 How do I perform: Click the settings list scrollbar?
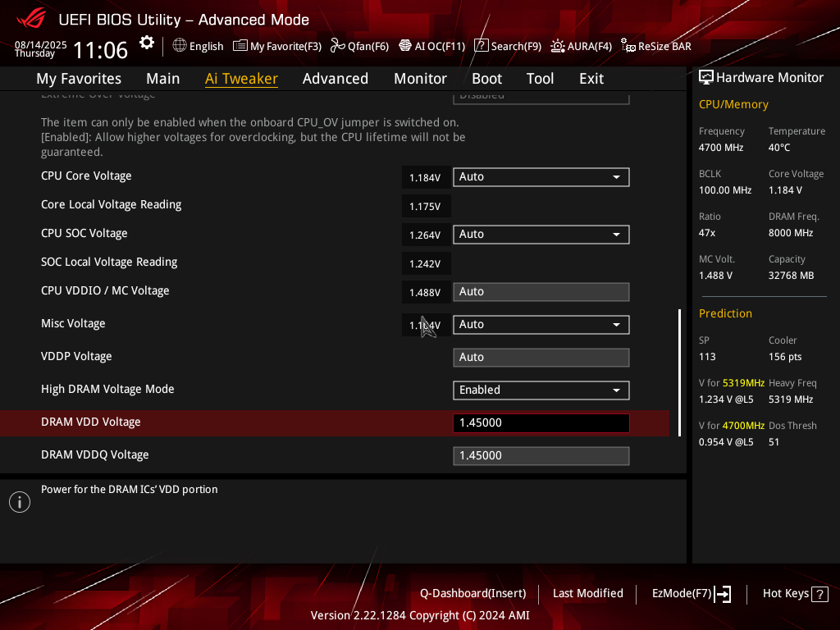[680, 372]
